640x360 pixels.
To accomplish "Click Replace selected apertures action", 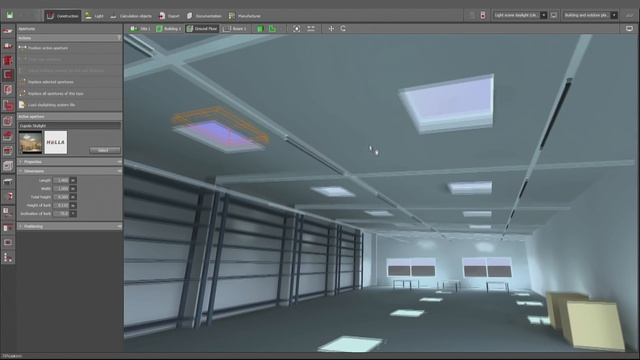I will click(51, 82).
